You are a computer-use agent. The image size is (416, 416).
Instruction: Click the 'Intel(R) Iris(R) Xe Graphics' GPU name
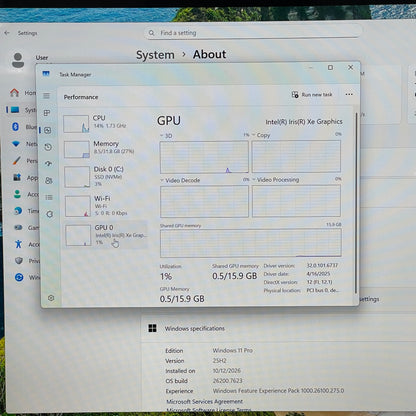[x=304, y=122]
